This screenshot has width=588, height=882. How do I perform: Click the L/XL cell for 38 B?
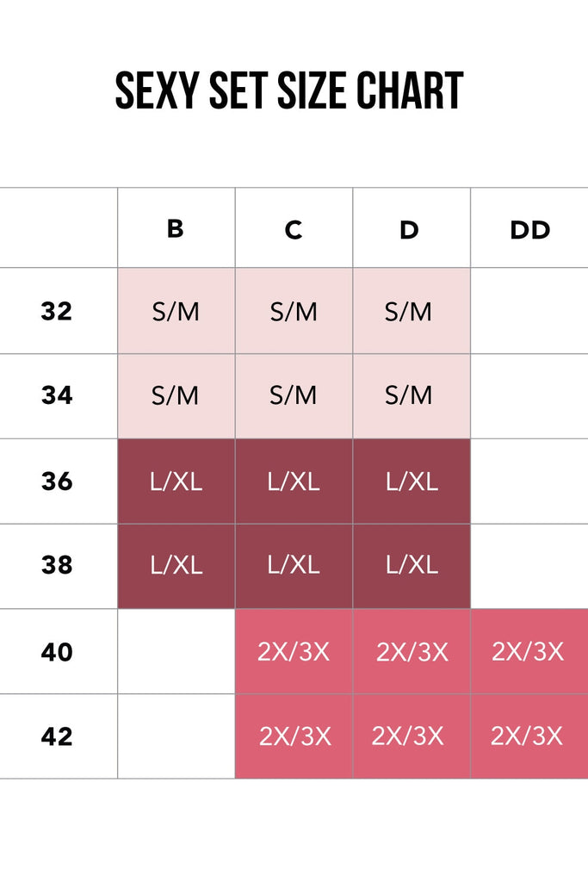[x=176, y=565]
